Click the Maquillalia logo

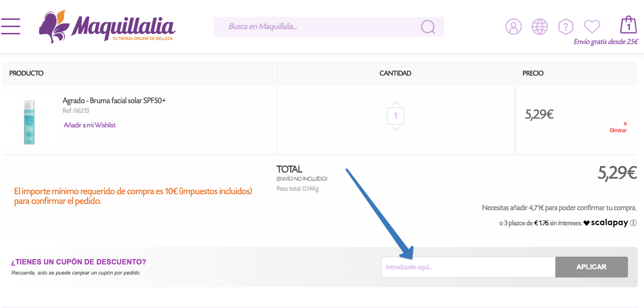[x=107, y=27]
